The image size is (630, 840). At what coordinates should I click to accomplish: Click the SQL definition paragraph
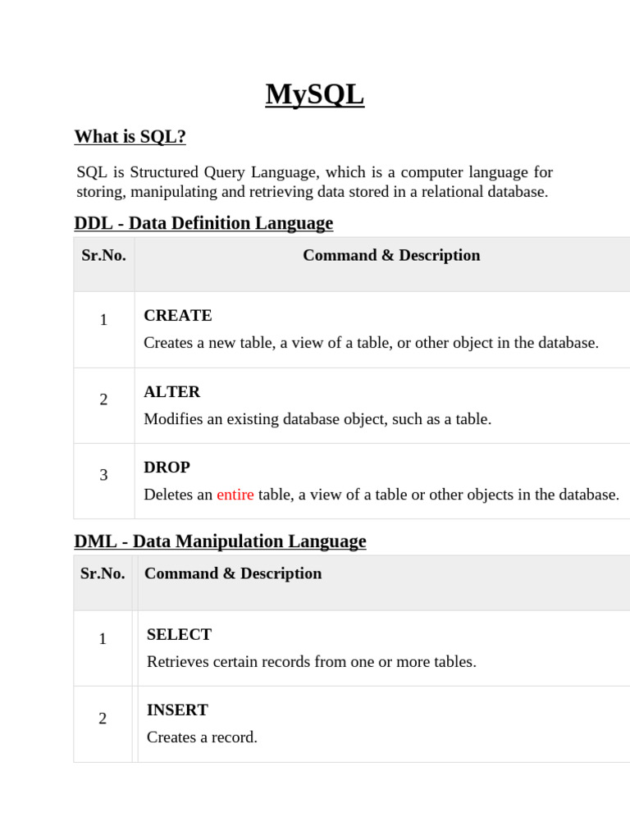pos(314,182)
